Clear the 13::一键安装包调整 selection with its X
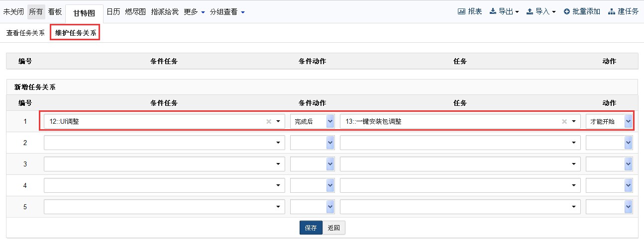Viewport: 644px width, 242px height. point(564,121)
